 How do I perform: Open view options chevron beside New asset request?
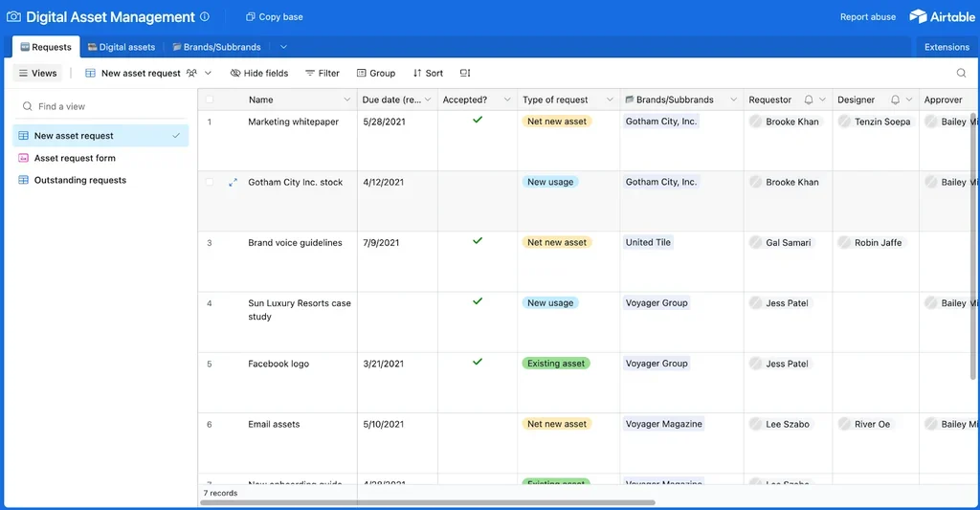(208, 73)
